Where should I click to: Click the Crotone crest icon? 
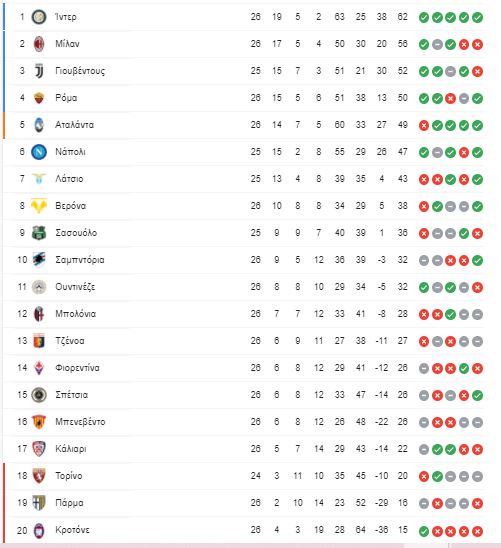tap(39, 531)
